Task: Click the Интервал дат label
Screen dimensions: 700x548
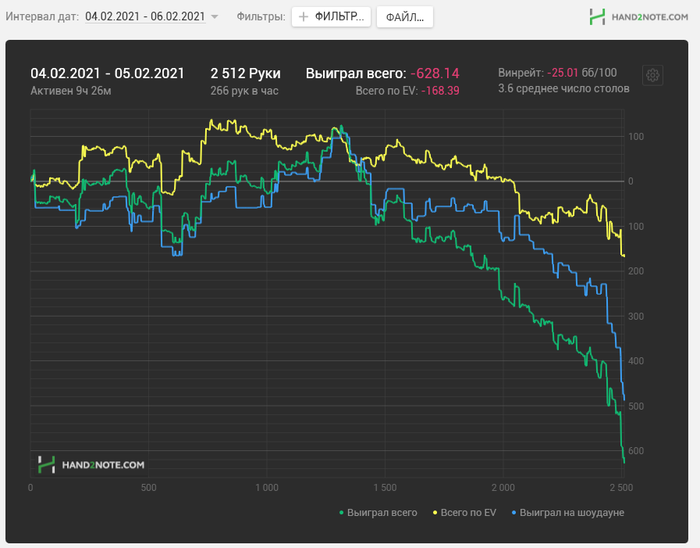Action: [42, 17]
